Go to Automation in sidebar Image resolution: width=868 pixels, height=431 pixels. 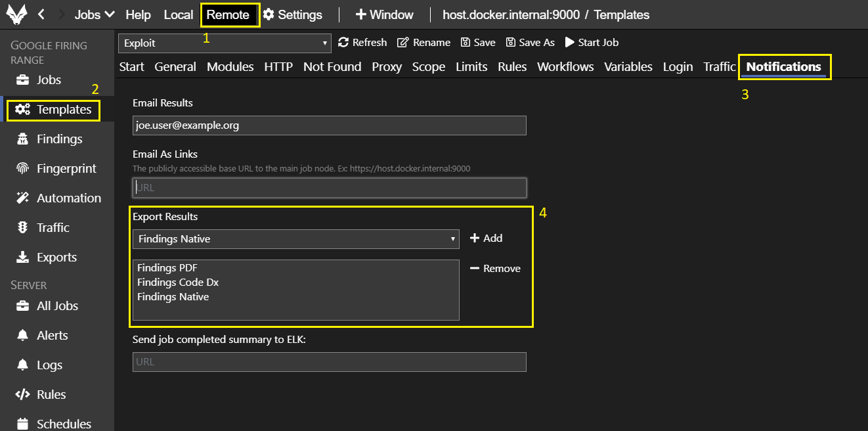coord(68,198)
